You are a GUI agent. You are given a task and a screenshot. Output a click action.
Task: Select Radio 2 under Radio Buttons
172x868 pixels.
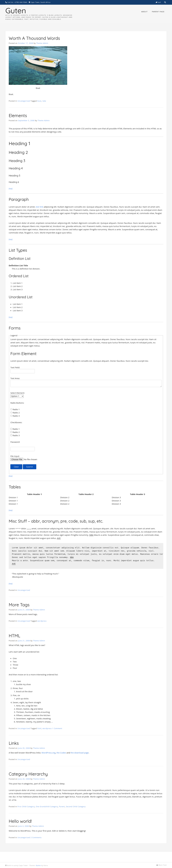11,412
